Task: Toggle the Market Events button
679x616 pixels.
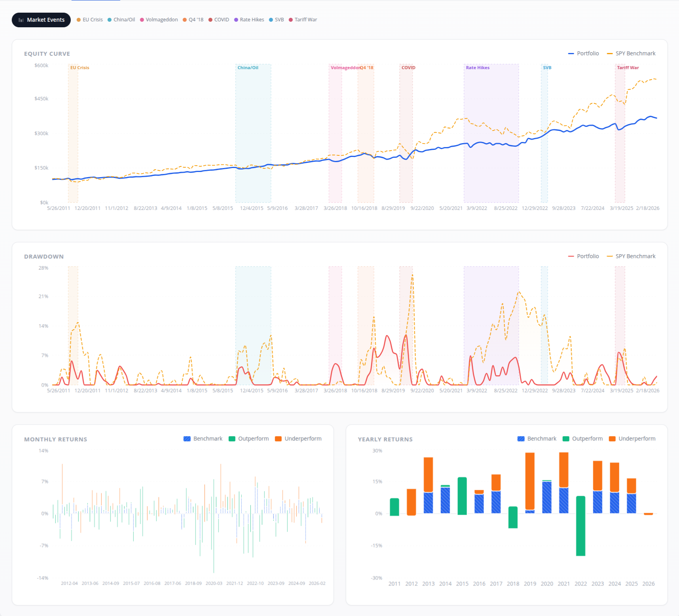Action: 41,20
